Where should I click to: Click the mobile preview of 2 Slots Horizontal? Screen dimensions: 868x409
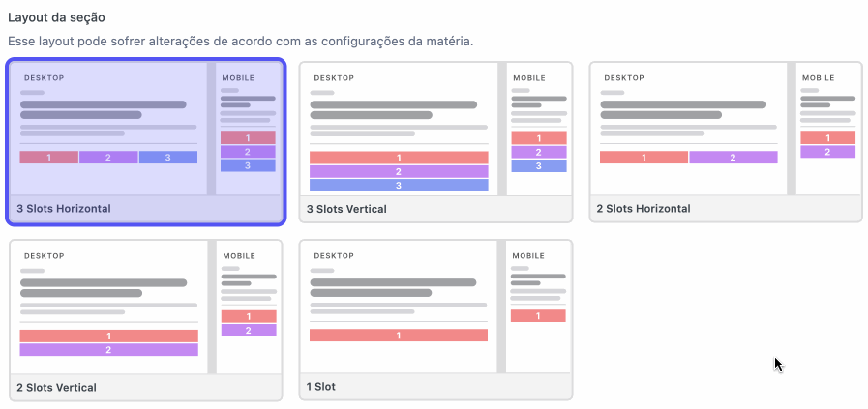coord(828,129)
